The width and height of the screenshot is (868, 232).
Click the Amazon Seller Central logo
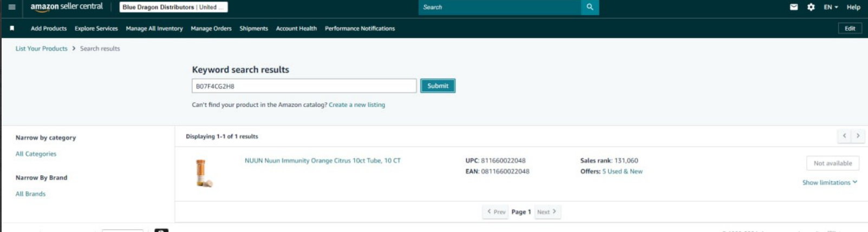pos(67,7)
